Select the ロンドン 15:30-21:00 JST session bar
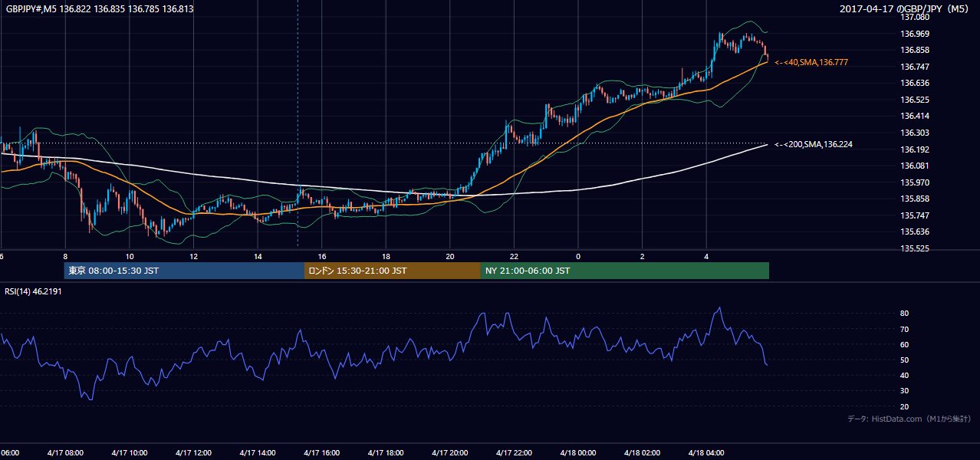The image size is (980, 460). [393, 271]
